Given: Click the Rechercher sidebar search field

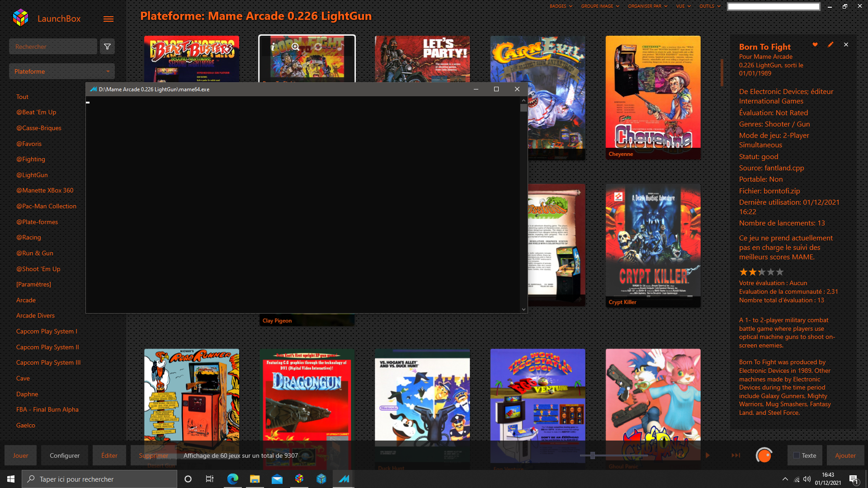Looking at the screenshot, I should coord(53,47).
